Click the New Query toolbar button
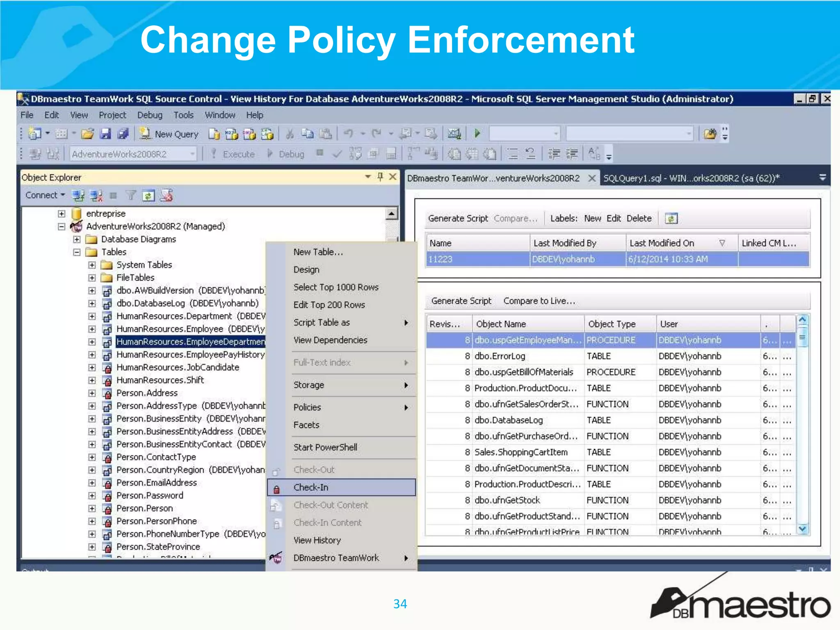Screen dimensions: 840x630 (x=169, y=134)
